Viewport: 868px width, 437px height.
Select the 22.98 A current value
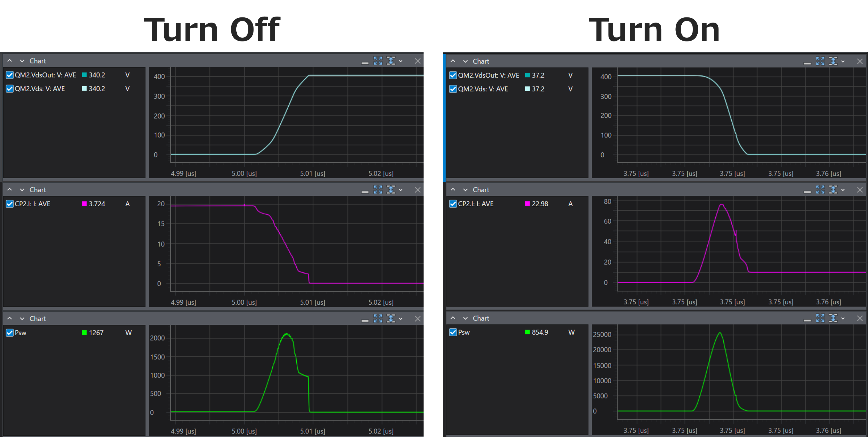click(540, 204)
